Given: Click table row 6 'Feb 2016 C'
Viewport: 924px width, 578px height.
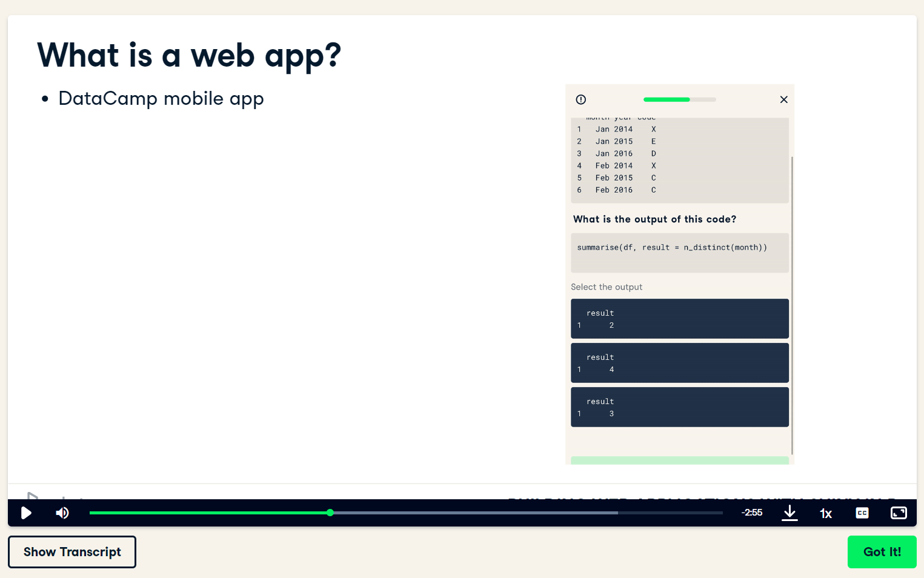Looking at the screenshot, I should tap(617, 190).
